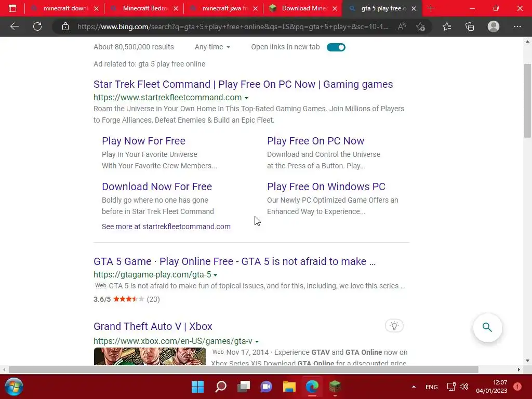Close the minecraft java tab
The width and height of the screenshot is (532, 399).
point(256,8)
